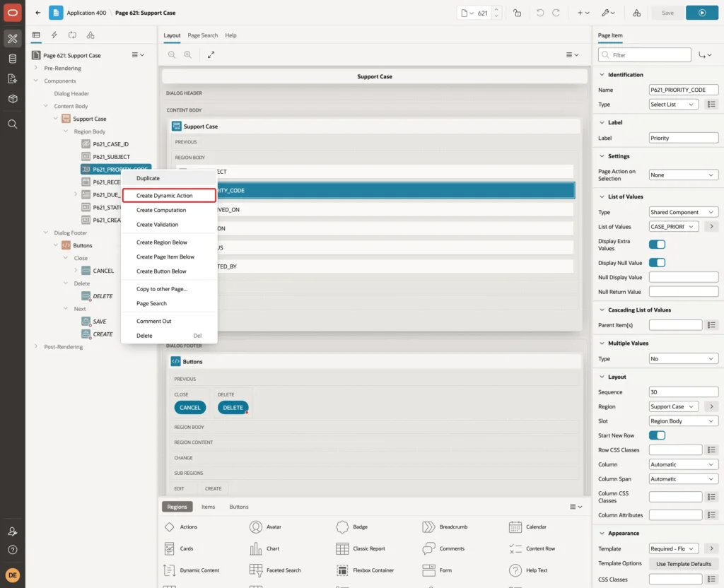Click the CANCEL button in layout
Viewport: 724px width, 588px height.
coord(190,408)
